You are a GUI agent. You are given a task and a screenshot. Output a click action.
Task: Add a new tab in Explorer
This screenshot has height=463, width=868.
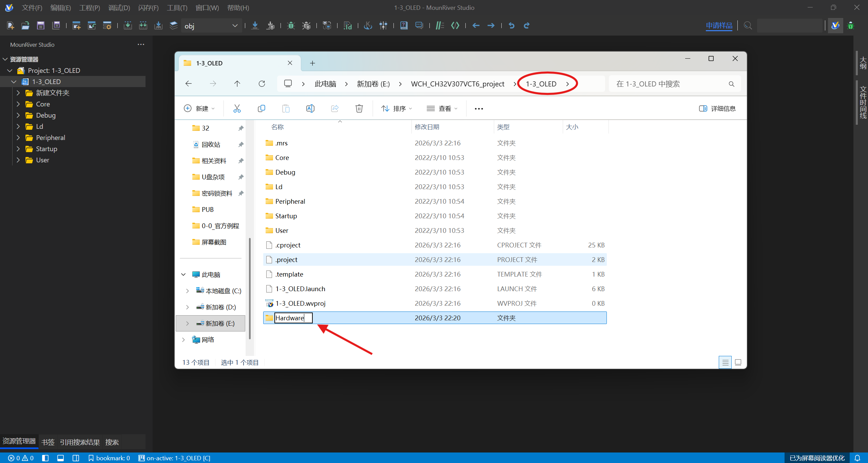[x=312, y=63]
